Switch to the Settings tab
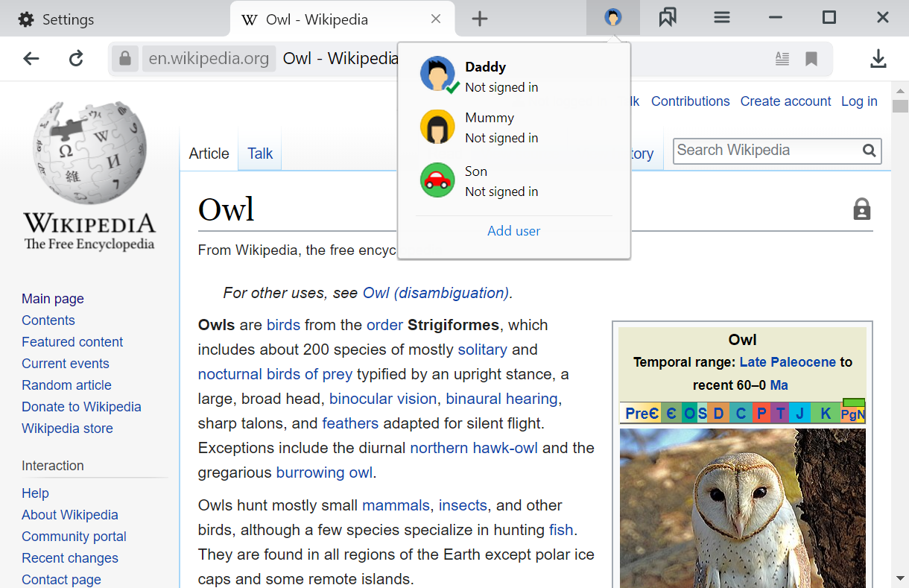This screenshot has width=909, height=588. click(115, 19)
